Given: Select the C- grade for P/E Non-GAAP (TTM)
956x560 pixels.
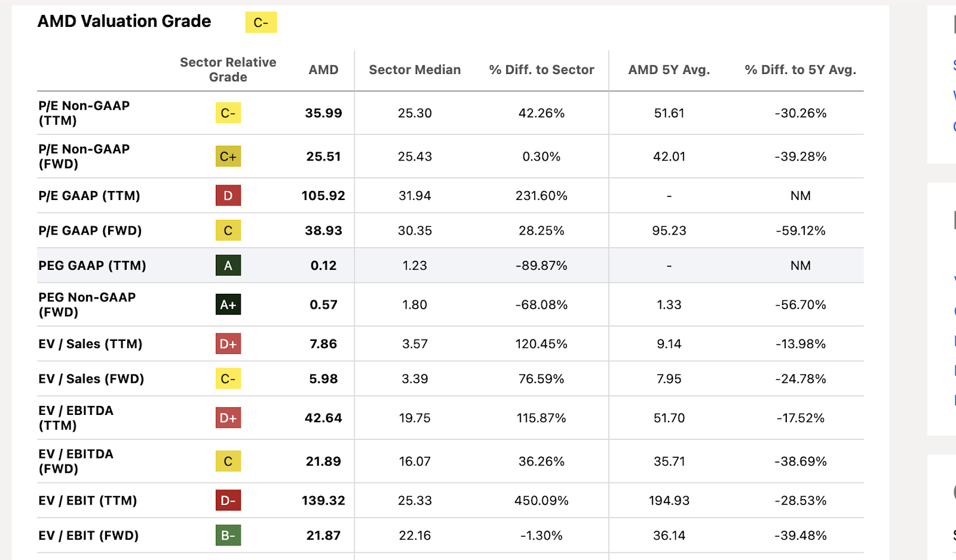Looking at the screenshot, I should coord(228,113).
